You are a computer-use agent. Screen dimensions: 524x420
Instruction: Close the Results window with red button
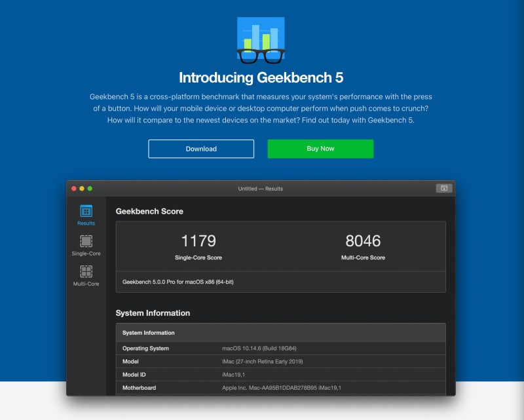74,189
